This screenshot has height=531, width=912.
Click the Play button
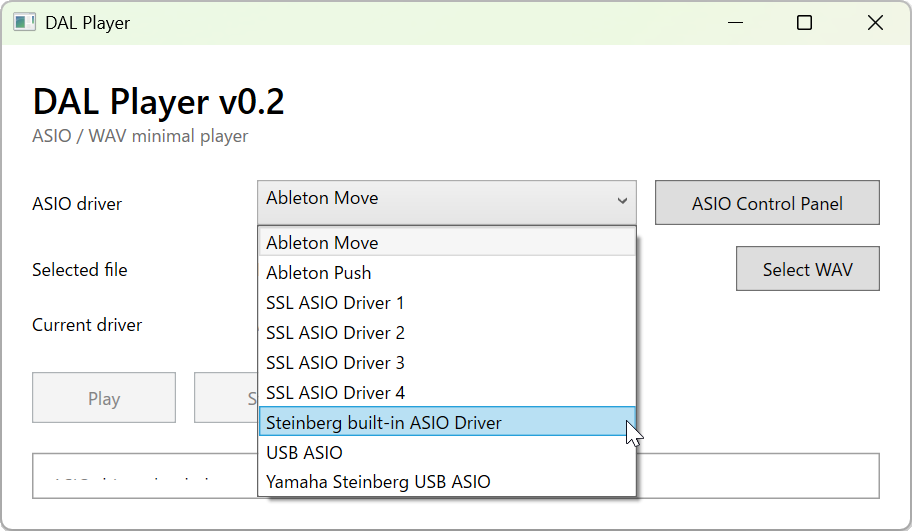pos(104,398)
